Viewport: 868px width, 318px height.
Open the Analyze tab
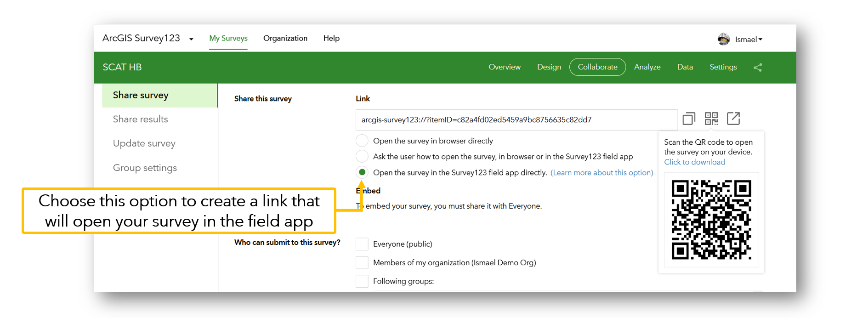point(647,67)
